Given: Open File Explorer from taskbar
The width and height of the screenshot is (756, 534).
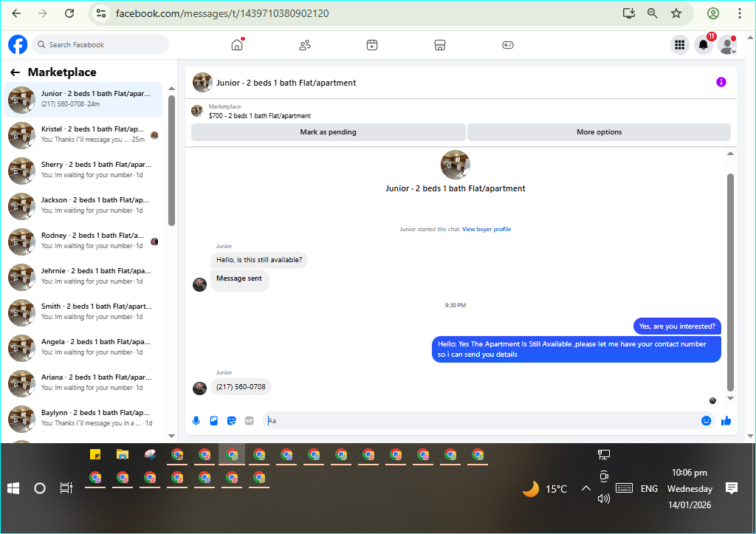Looking at the screenshot, I should click(123, 454).
